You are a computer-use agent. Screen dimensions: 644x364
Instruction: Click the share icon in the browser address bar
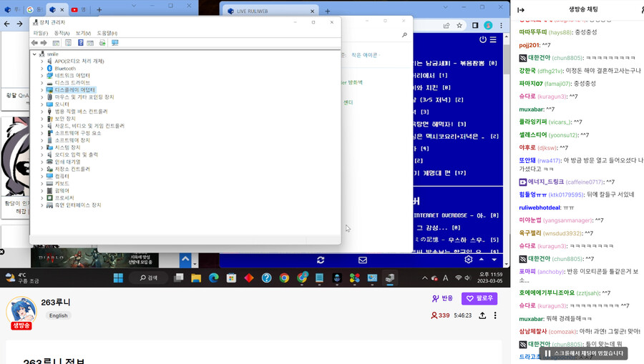tap(446, 26)
